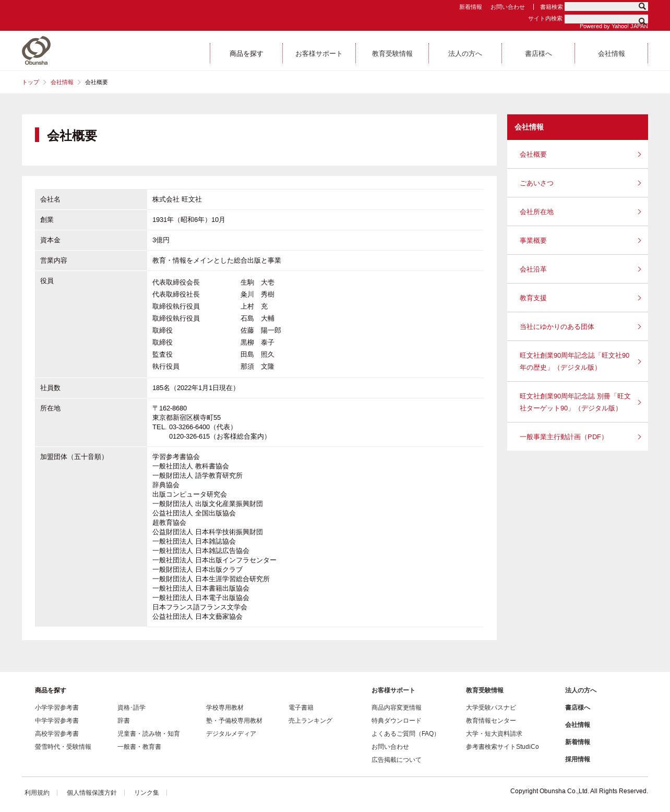Open お問い合わせ link in top bar
Viewport: 670px width, 812px height.
507,7
